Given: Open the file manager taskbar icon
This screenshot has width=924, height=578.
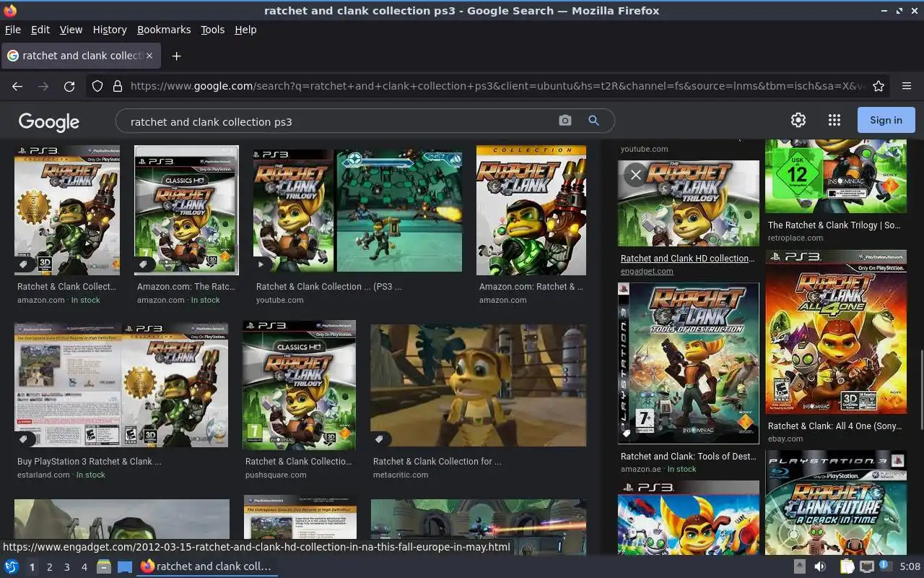Looking at the screenshot, I should tap(104, 566).
